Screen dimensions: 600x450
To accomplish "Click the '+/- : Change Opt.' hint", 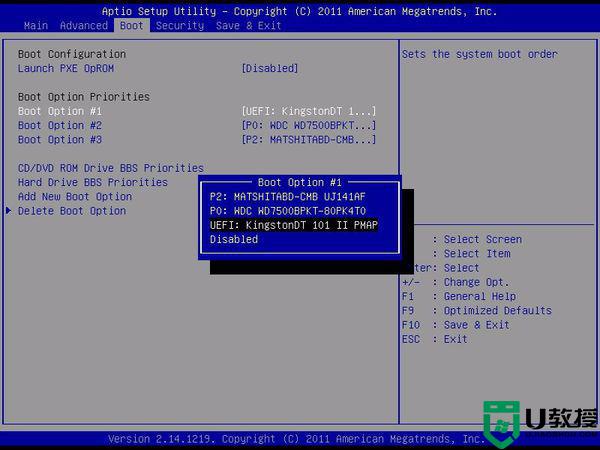I will coord(455,282).
